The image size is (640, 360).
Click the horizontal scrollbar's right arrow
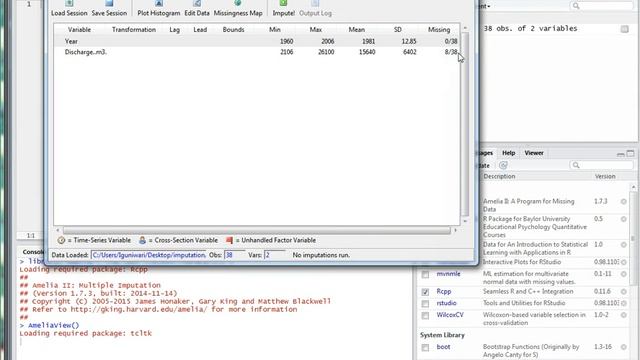tap(456, 231)
